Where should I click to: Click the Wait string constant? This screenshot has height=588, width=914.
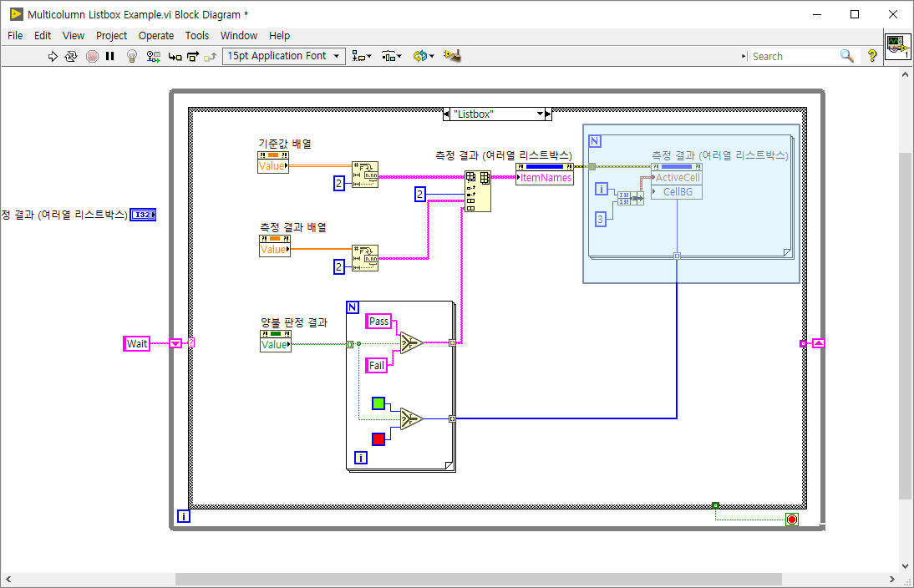[x=137, y=344]
